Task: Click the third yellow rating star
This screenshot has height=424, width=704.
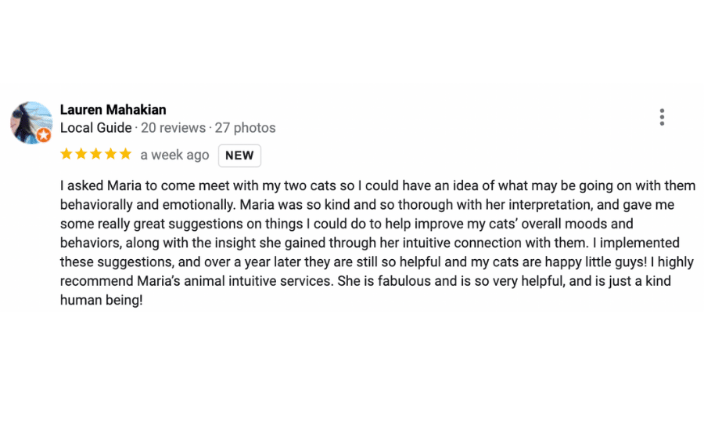Action: (x=96, y=154)
